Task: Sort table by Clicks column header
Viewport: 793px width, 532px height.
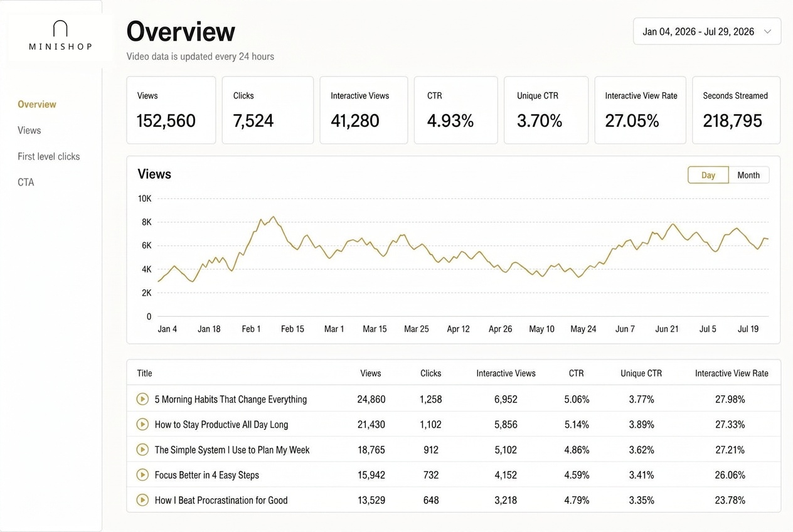Action: pos(430,373)
